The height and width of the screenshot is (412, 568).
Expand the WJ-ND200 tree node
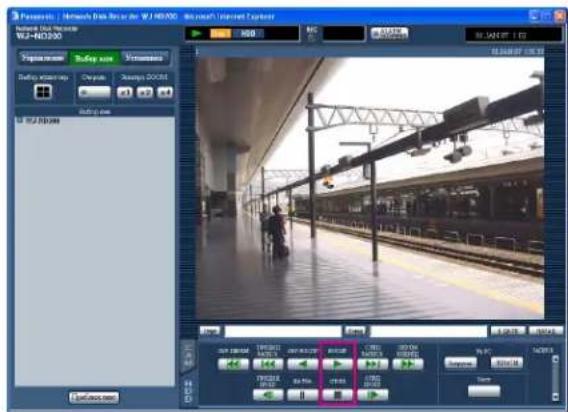pos(20,120)
